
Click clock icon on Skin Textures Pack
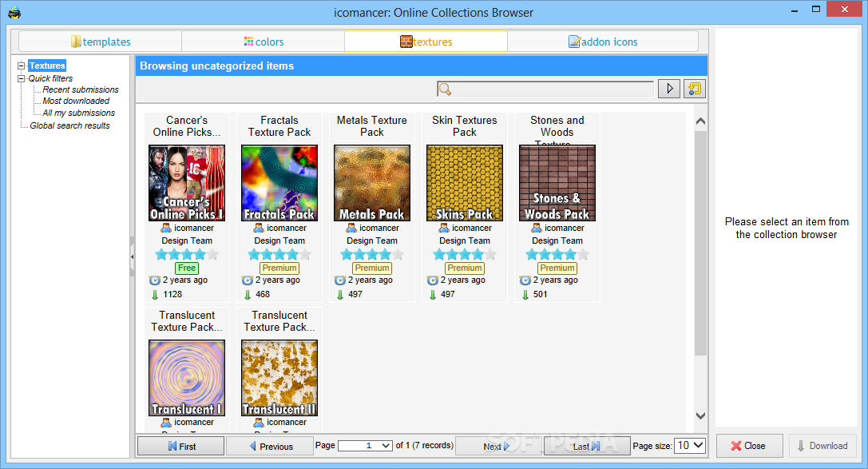pos(432,280)
